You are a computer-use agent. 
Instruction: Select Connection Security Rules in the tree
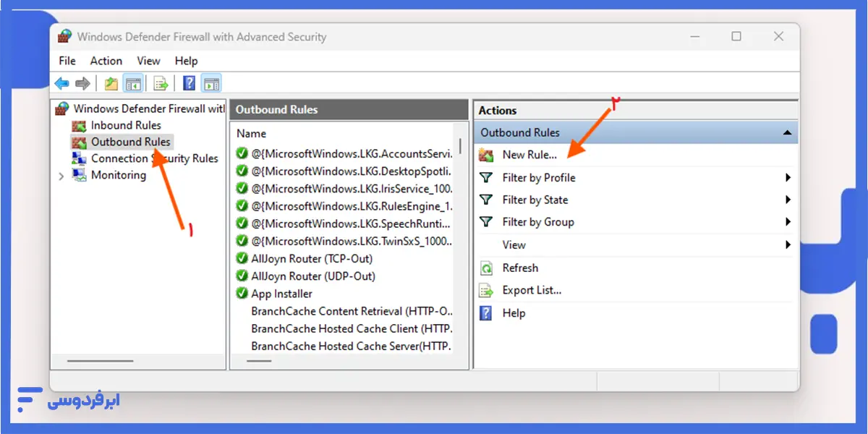point(145,158)
